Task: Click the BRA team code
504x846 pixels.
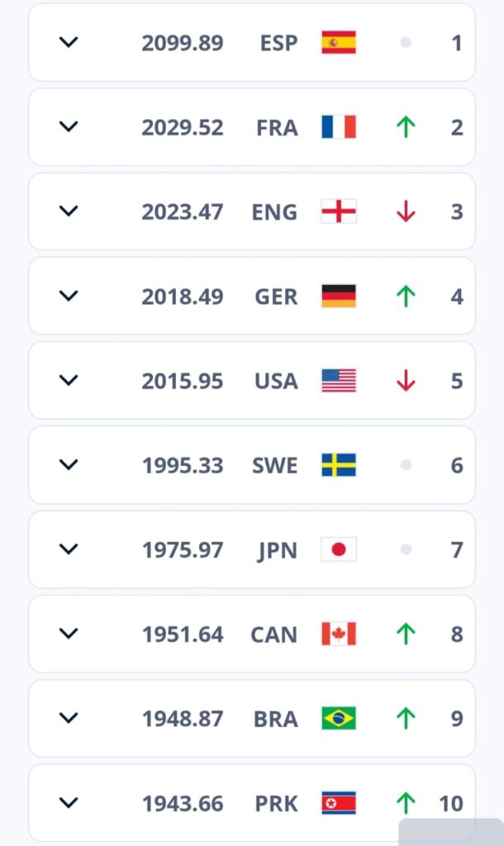Action: pyautogui.click(x=276, y=720)
